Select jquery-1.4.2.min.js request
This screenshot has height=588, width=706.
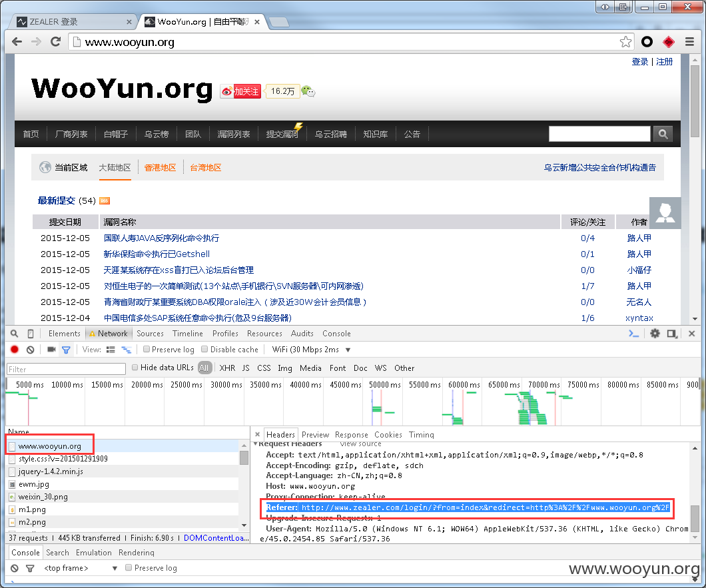click(51, 471)
